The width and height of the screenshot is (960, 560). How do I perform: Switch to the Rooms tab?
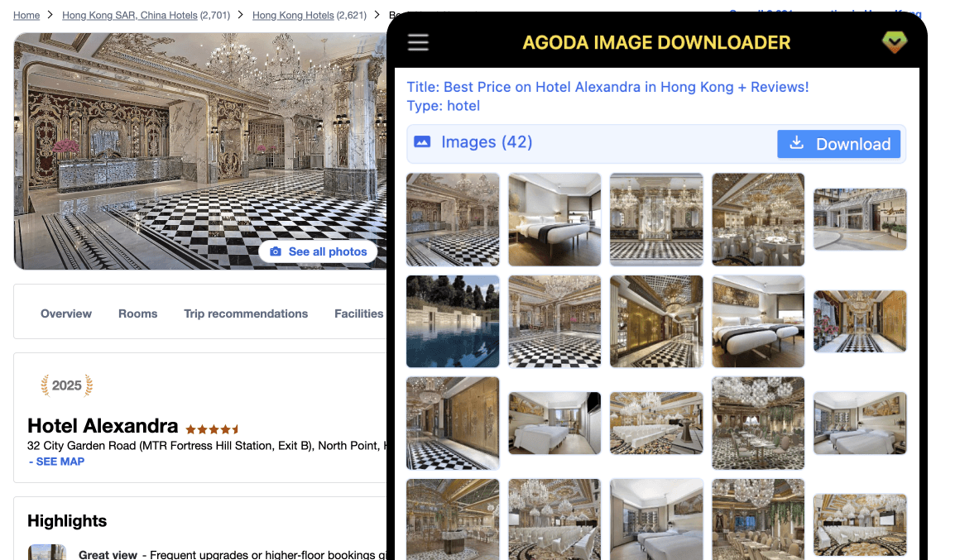pos(137,314)
